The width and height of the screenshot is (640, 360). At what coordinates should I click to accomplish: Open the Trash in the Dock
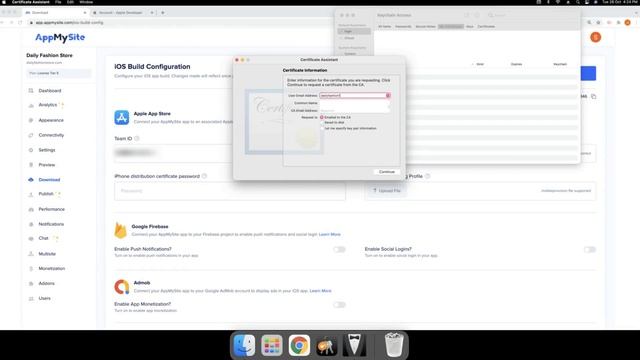point(394,345)
